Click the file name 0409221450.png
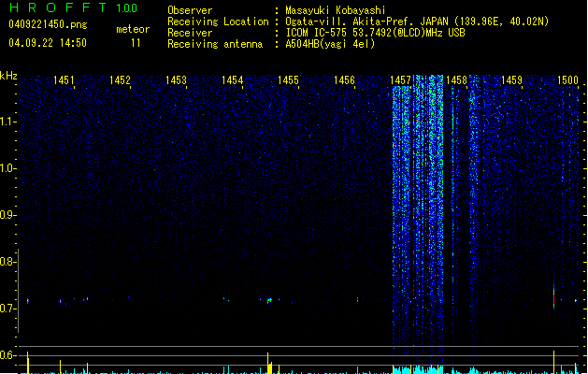 coord(48,24)
